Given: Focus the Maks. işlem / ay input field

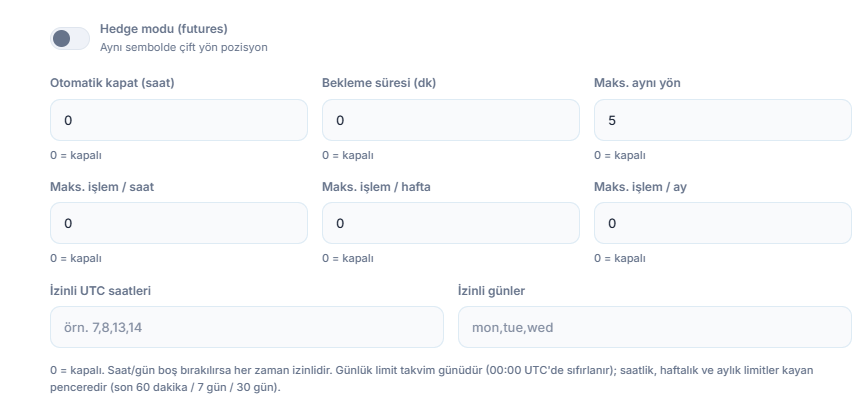Looking at the screenshot, I should click(722, 223).
